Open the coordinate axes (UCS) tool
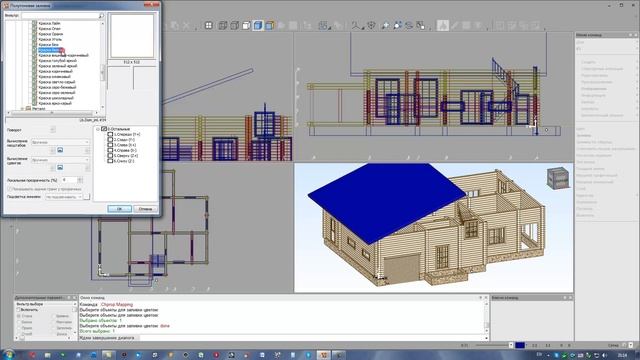The width and height of the screenshot is (640, 360). click(356, 25)
